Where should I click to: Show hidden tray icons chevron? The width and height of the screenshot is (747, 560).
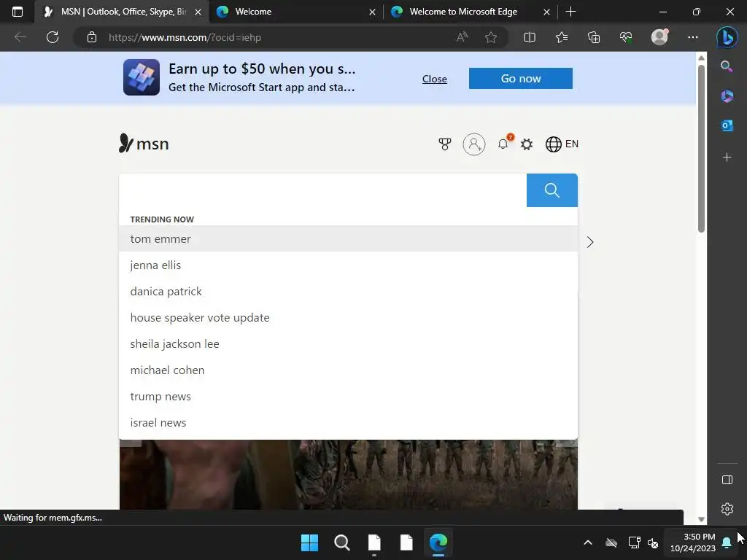click(588, 542)
